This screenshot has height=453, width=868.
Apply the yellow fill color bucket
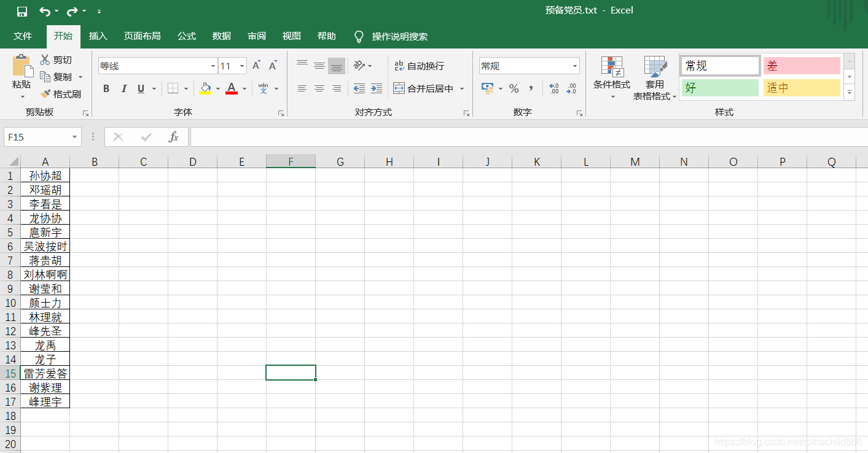click(x=205, y=88)
